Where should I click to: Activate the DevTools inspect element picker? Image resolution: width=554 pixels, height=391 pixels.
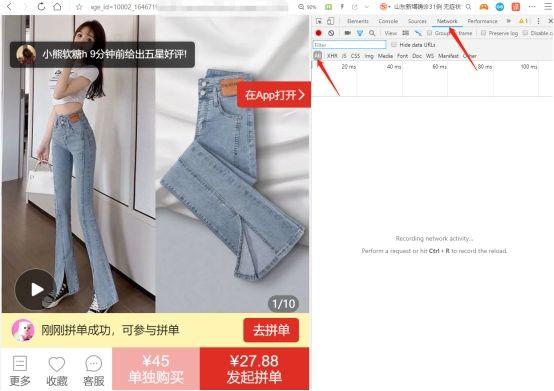point(319,21)
